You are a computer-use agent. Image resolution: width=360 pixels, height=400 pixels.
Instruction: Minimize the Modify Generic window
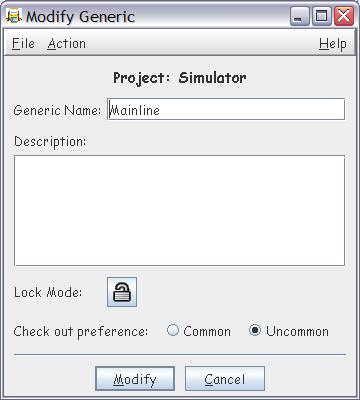point(300,16)
